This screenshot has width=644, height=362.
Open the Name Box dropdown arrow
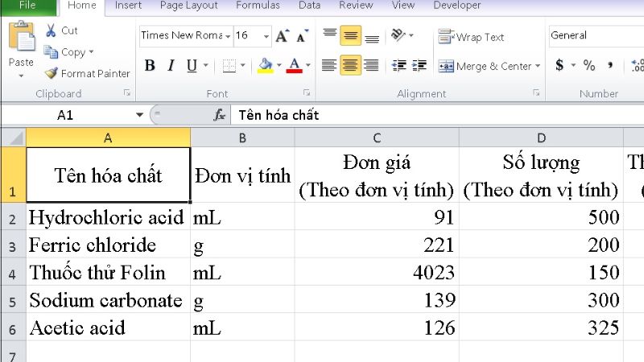click(x=139, y=115)
